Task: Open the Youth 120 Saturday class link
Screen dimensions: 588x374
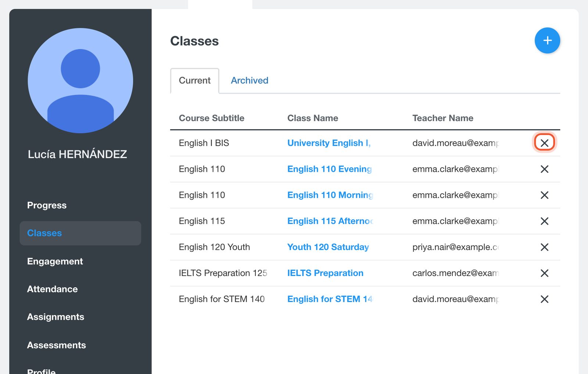Action: point(328,247)
